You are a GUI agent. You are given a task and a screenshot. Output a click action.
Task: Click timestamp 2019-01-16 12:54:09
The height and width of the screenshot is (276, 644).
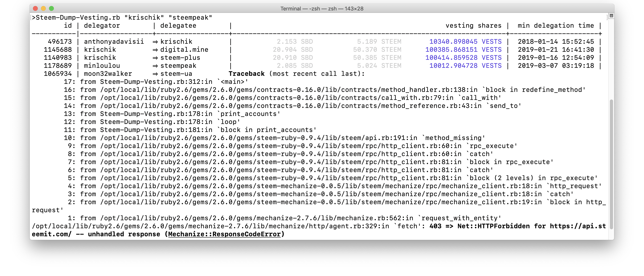tap(556, 57)
